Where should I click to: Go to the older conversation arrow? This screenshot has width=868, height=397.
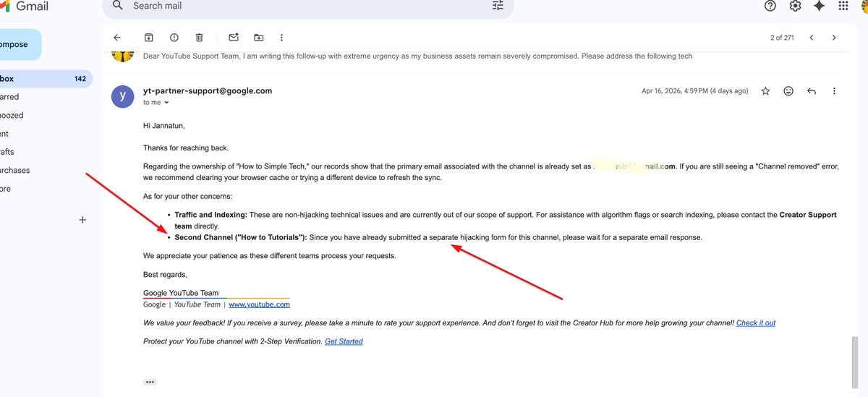pyautogui.click(x=834, y=38)
